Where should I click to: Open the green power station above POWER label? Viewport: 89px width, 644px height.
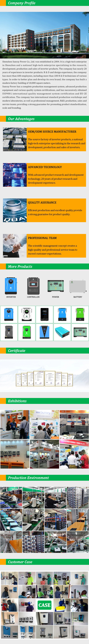(x=56, y=286)
